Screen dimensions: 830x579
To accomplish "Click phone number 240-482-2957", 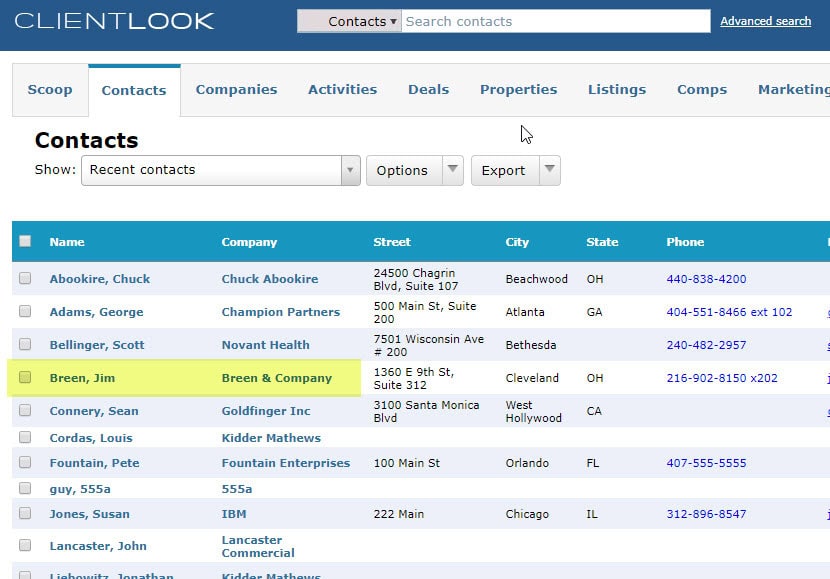I will 706,345.
